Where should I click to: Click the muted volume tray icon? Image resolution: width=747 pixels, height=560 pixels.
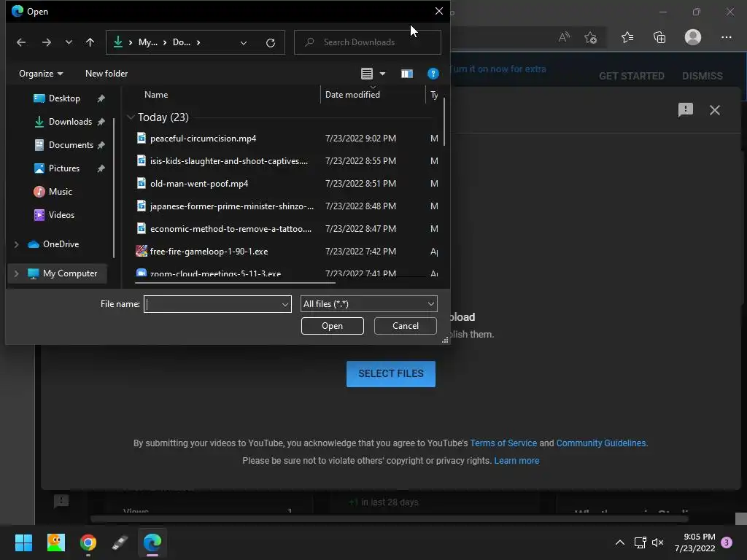(658, 542)
